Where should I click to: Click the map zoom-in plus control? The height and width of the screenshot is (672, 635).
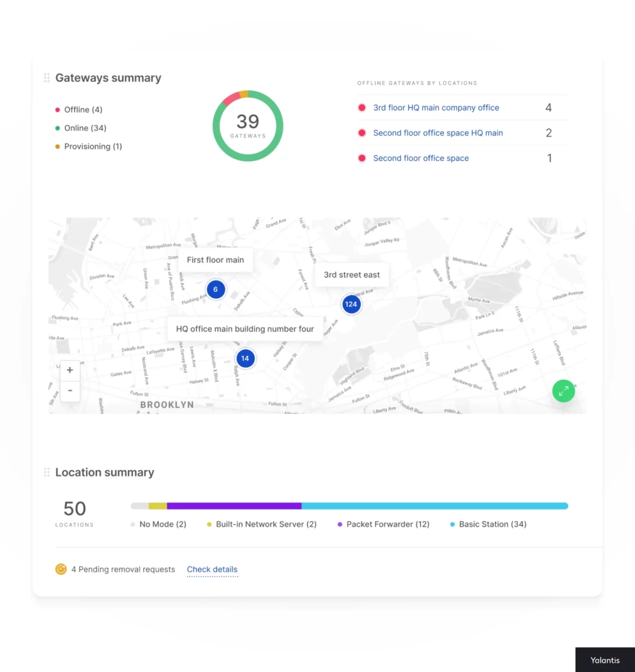click(x=70, y=370)
